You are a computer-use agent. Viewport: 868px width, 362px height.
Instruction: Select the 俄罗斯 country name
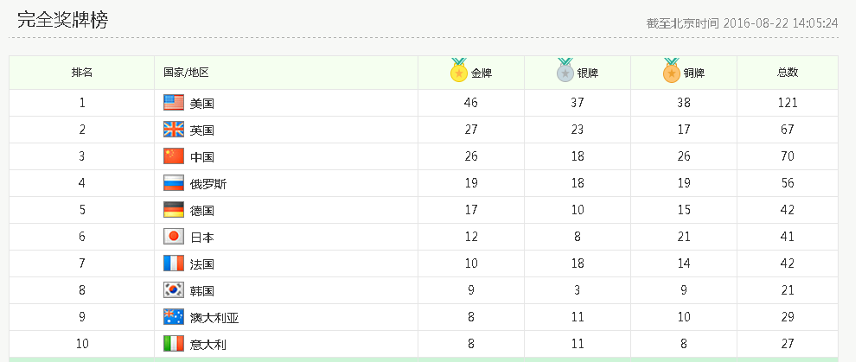(208, 184)
